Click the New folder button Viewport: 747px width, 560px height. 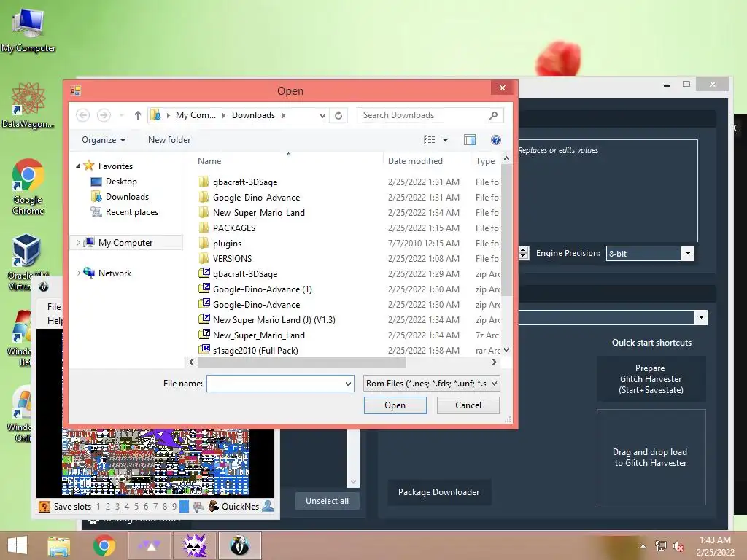click(x=169, y=139)
